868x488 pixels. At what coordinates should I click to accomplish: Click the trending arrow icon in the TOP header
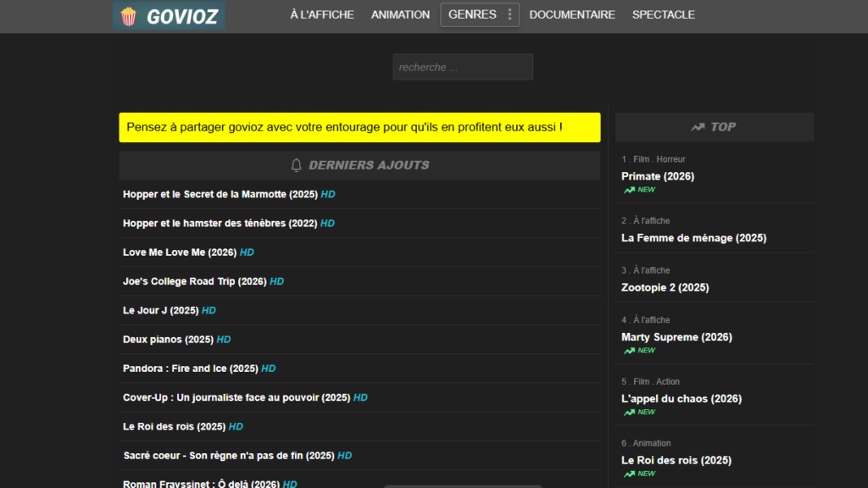[x=697, y=126]
